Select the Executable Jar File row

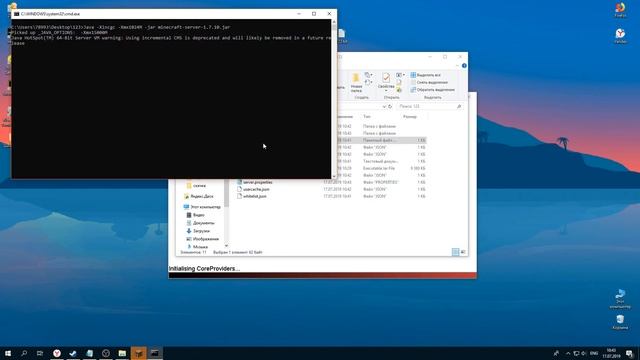[382, 168]
